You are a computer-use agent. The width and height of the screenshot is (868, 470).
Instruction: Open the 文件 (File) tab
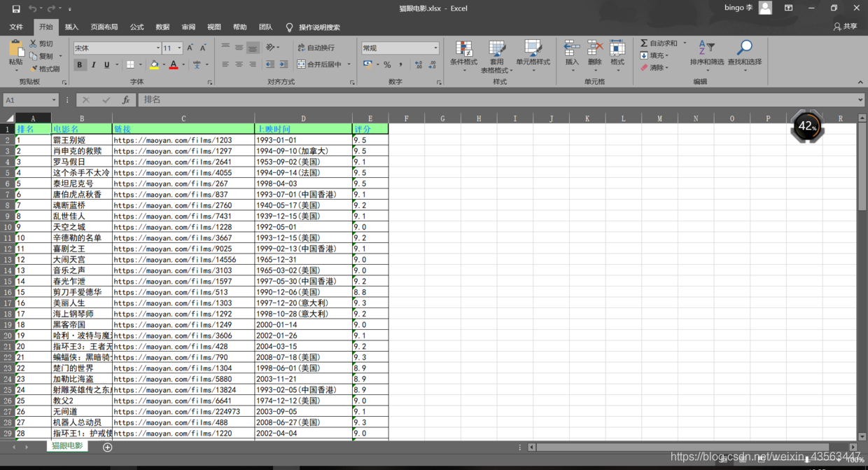(x=16, y=27)
